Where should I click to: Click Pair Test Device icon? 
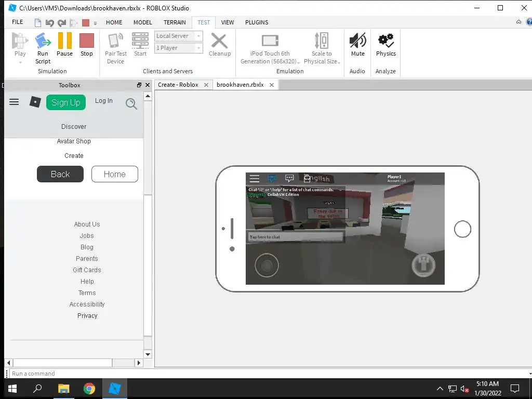(x=115, y=41)
